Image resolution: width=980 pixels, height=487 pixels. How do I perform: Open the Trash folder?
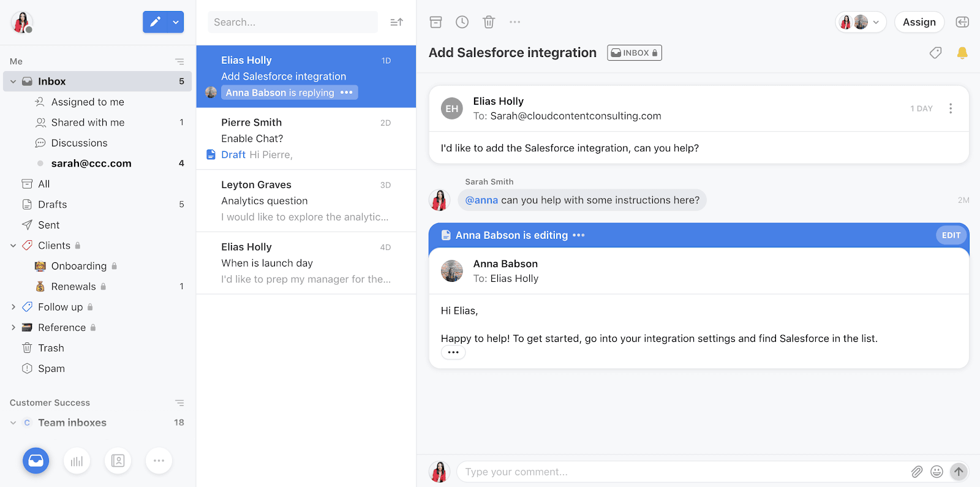pyautogui.click(x=51, y=348)
